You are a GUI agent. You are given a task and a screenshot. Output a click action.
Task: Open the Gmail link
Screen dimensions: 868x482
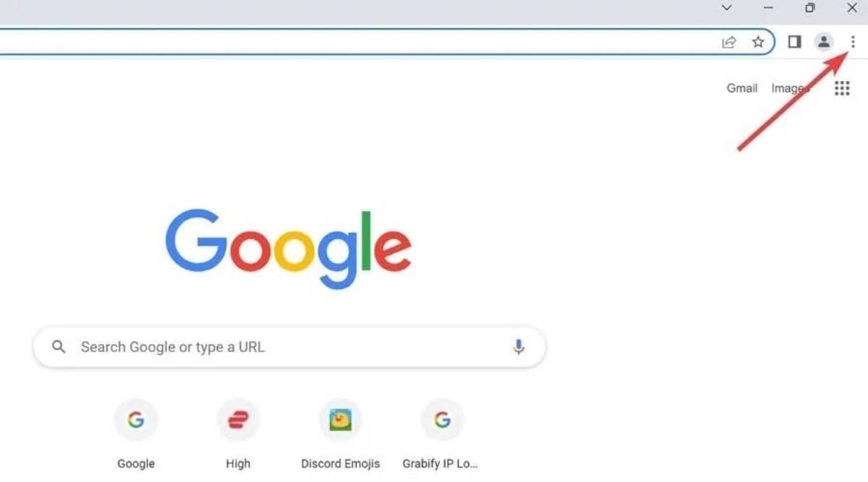[742, 88]
